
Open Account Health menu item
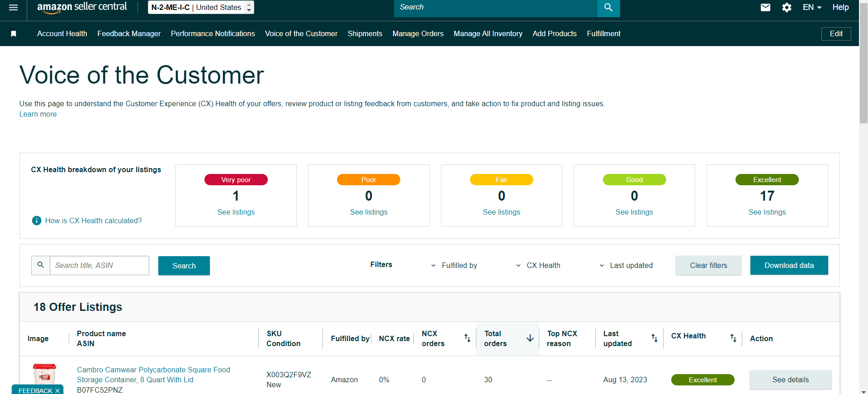tap(62, 34)
